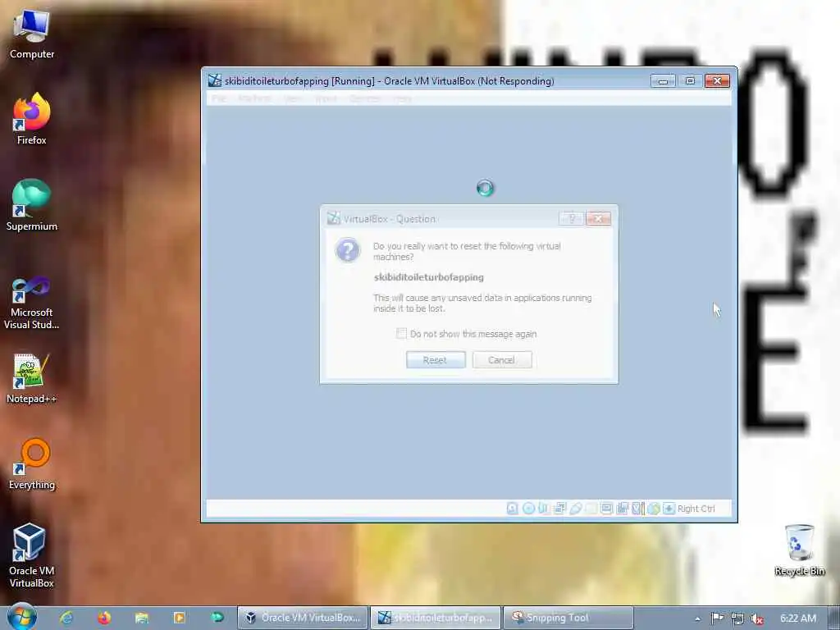
Task: Open the Devices menu in VM window
Action: (365, 98)
